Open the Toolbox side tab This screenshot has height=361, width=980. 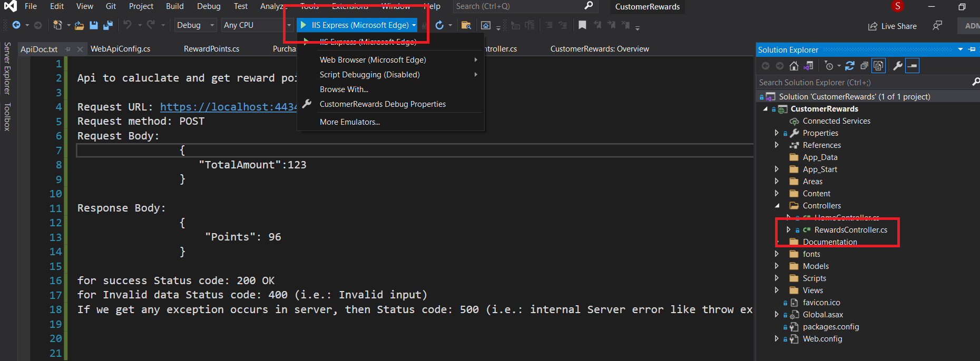pyautogui.click(x=7, y=117)
